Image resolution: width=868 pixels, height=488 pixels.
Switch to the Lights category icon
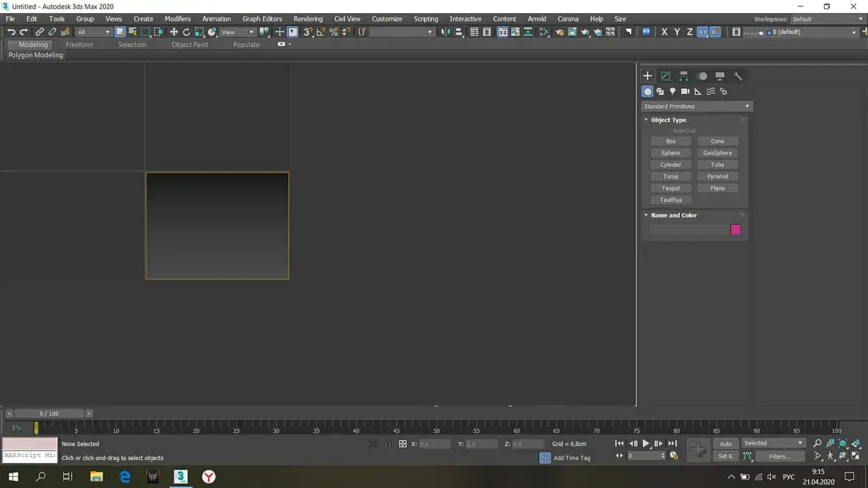672,92
